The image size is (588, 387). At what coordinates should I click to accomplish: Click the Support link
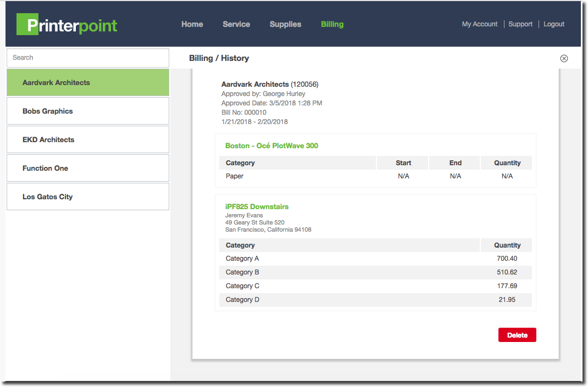[x=520, y=24]
